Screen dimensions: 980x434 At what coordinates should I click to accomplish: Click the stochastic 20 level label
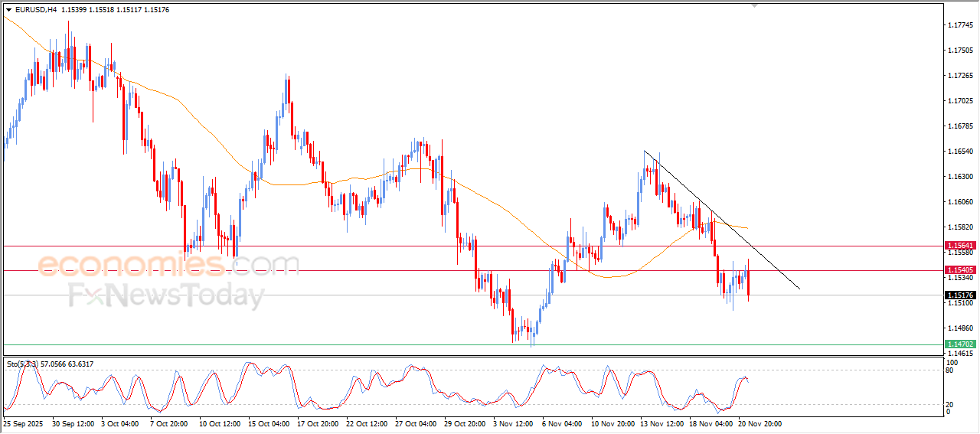coord(949,403)
